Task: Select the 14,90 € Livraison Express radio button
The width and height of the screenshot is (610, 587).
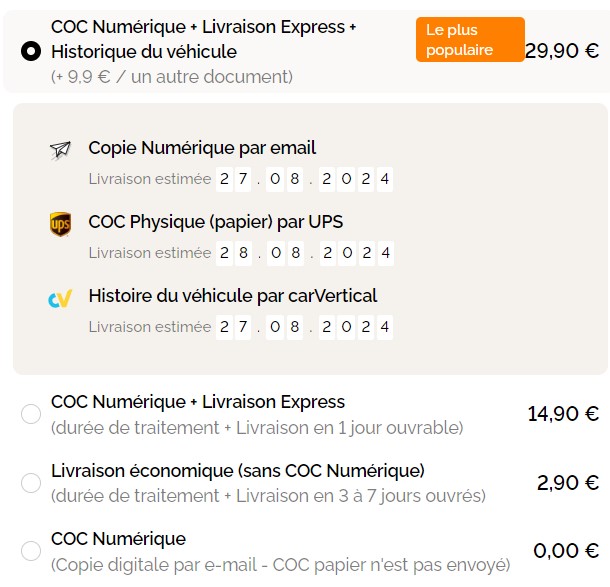Action: 31,414
